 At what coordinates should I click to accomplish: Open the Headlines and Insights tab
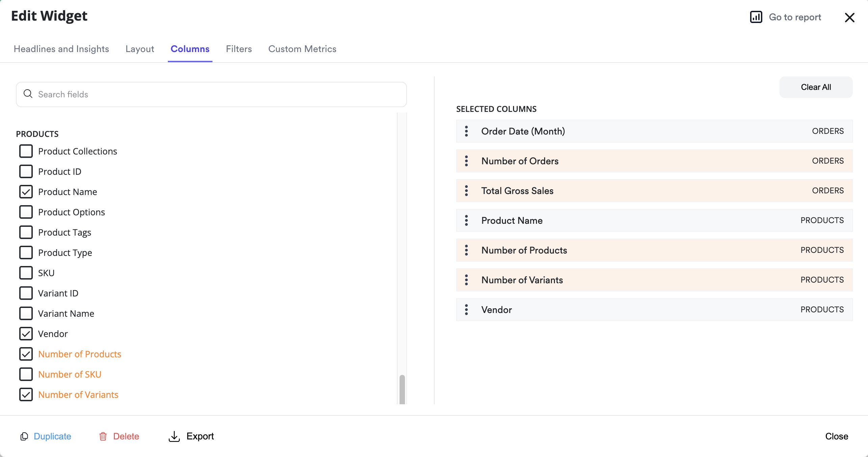click(x=61, y=49)
